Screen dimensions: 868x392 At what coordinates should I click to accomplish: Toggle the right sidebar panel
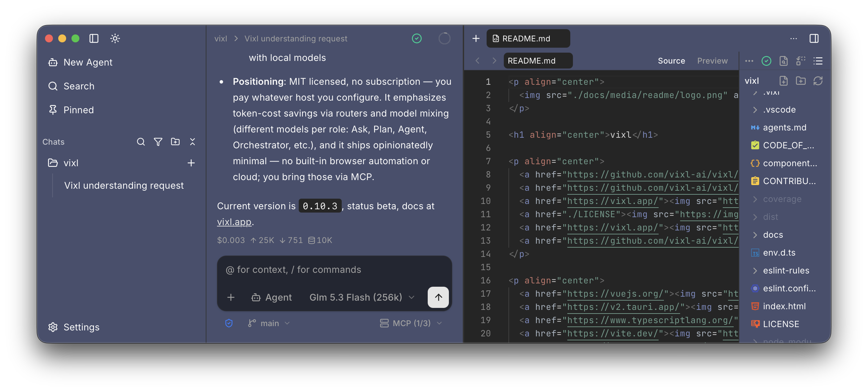(814, 38)
